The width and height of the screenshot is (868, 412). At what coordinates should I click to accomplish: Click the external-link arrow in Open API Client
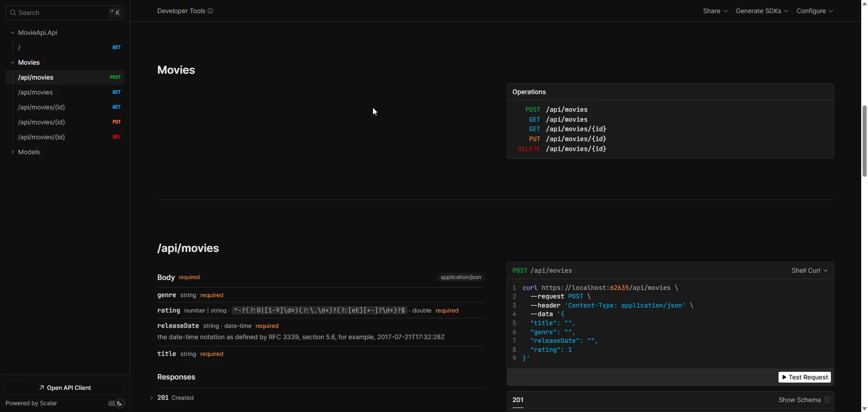(41, 388)
